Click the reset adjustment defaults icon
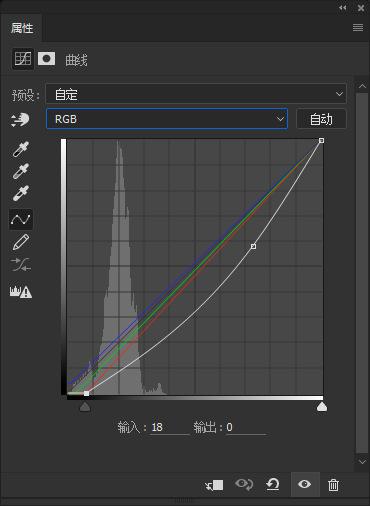This screenshot has width=370, height=506. pos(273,484)
